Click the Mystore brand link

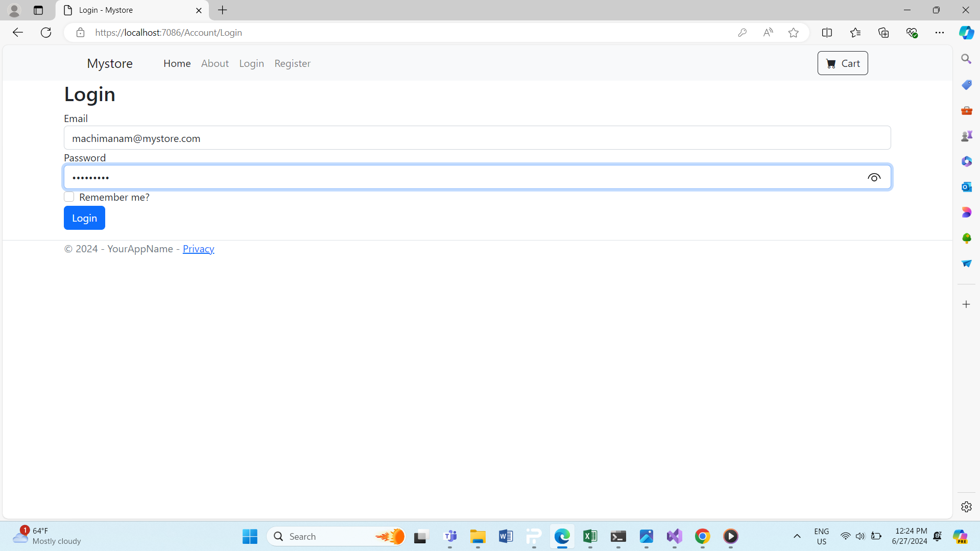point(110,63)
